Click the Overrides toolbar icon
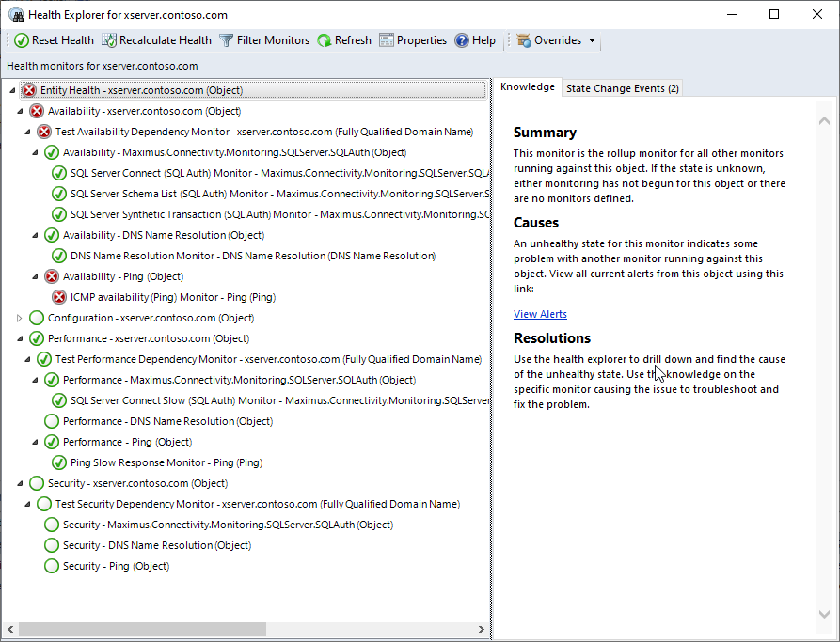The image size is (840, 642). (524, 40)
